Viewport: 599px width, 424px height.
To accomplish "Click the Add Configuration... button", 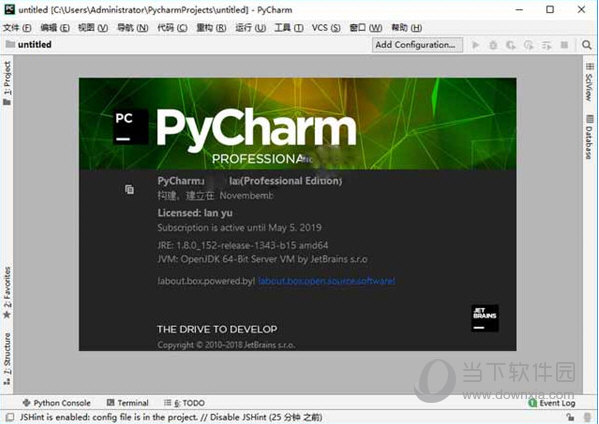I will click(417, 45).
